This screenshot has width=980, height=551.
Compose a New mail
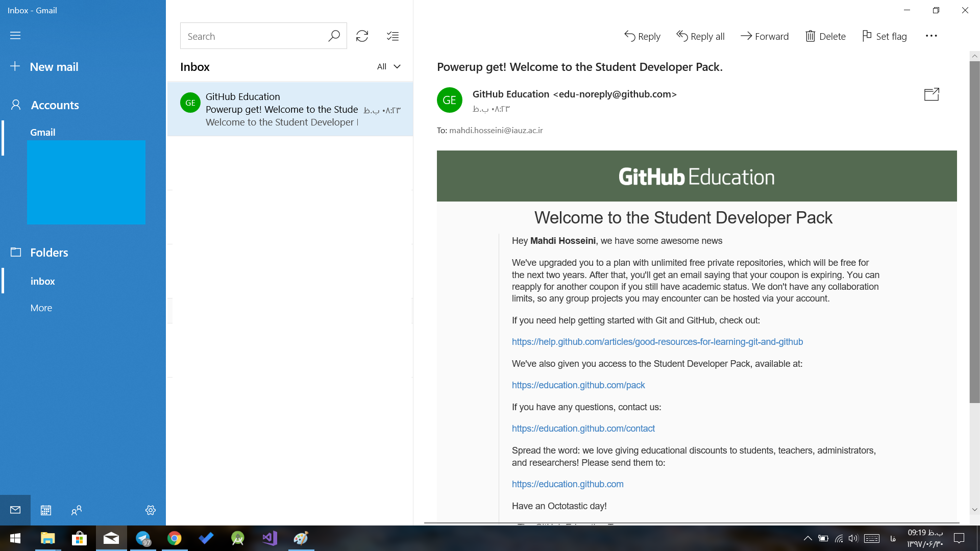(x=45, y=67)
